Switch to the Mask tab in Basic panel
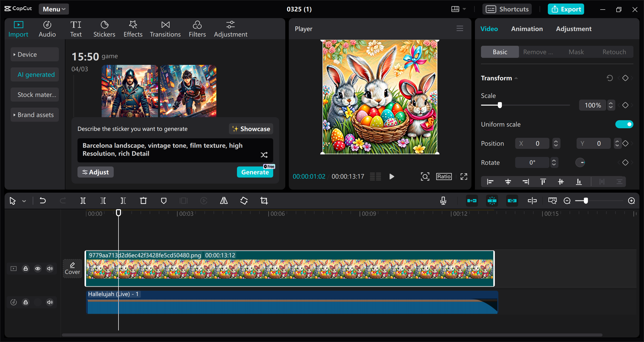 click(x=576, y=52)
